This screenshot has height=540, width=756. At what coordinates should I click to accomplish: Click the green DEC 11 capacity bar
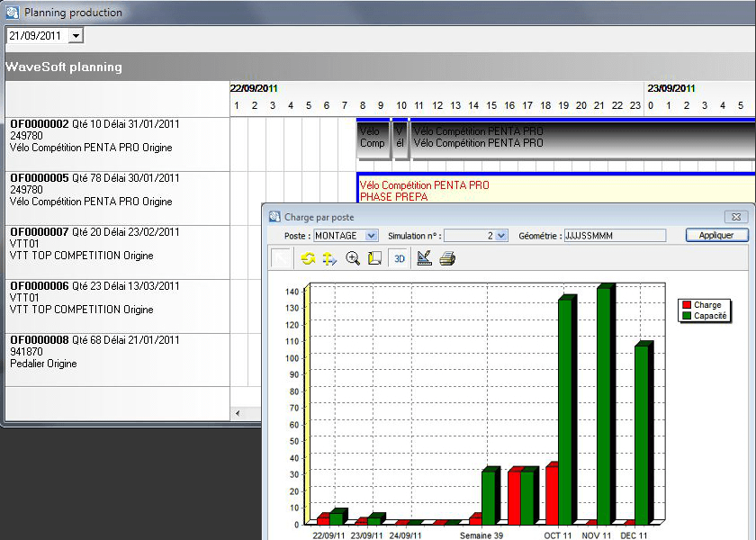click(x=643, y=434)
